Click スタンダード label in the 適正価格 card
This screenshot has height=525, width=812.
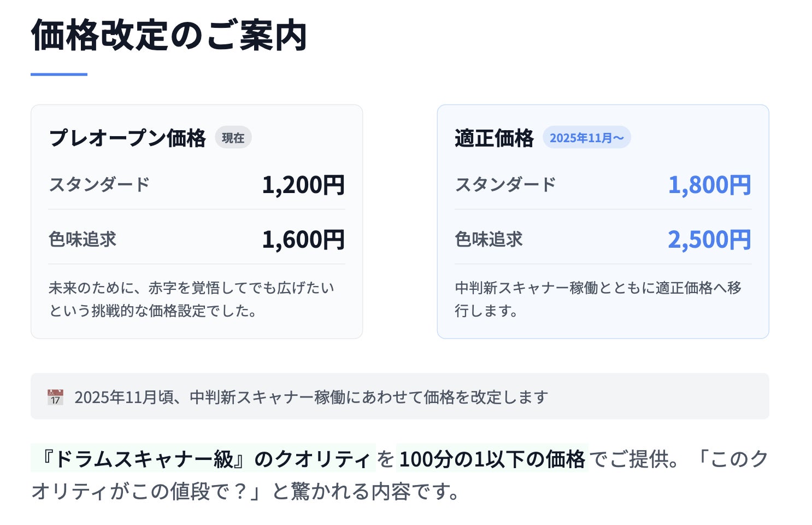click(x=505, y=184)
